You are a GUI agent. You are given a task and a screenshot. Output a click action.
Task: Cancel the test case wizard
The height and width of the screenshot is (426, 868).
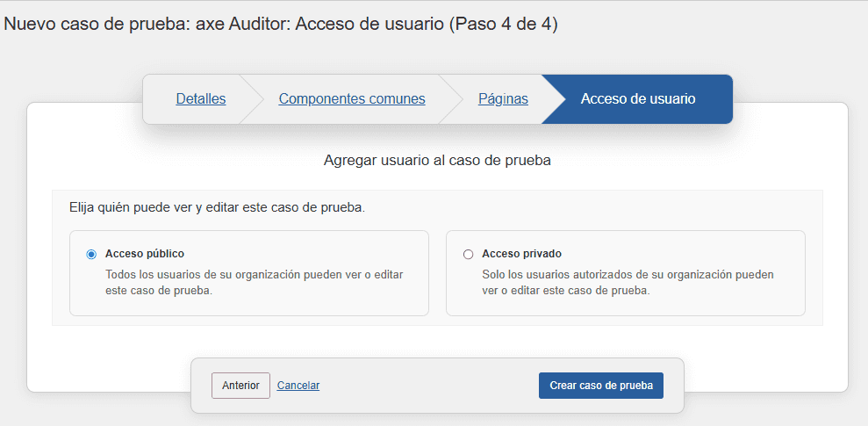click(298, 386)
